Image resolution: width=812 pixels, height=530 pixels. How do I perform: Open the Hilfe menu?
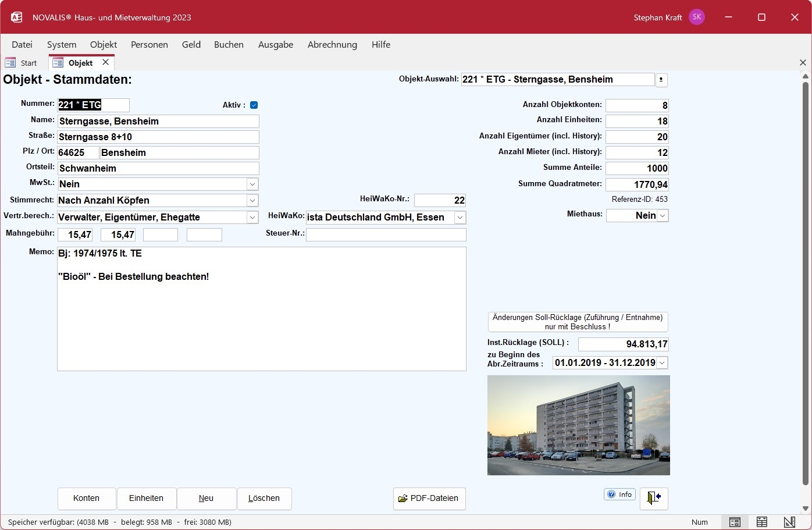[381, 44]
